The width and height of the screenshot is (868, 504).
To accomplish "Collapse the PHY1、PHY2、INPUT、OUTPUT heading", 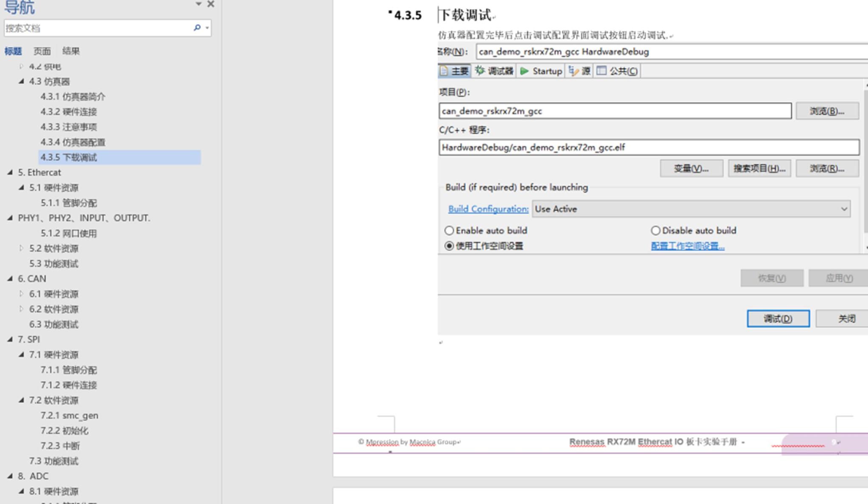I will 10,218.
